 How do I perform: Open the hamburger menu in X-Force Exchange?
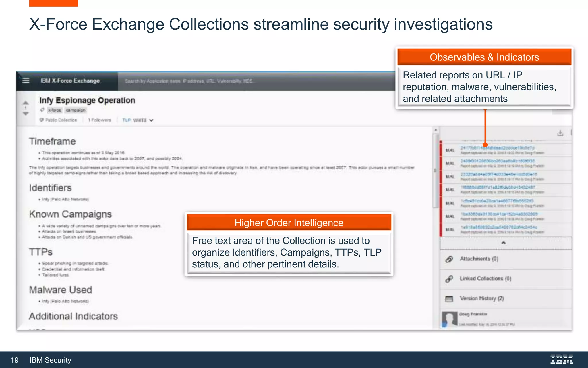click(26, 81)
